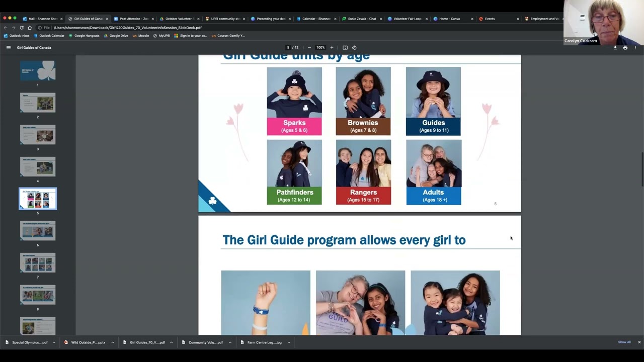Toggle the PDF sidebar hamburger menu

pos(8,48)
